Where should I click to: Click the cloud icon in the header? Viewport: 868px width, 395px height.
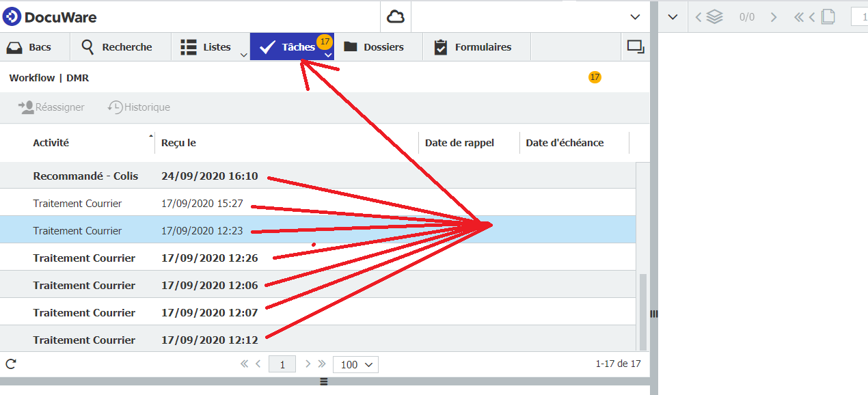pos(396,17)
